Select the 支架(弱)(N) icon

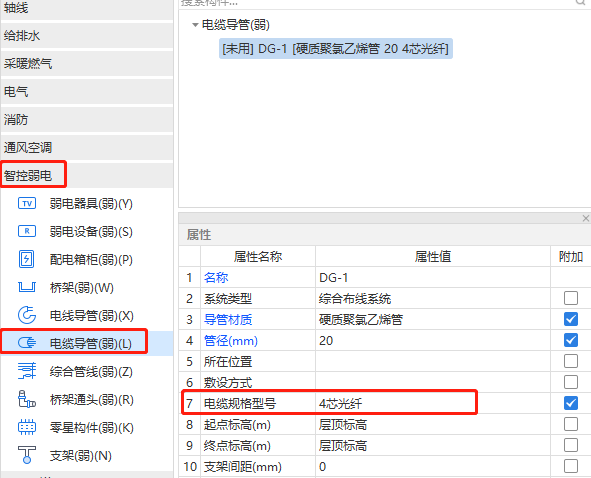click(27, 455)
